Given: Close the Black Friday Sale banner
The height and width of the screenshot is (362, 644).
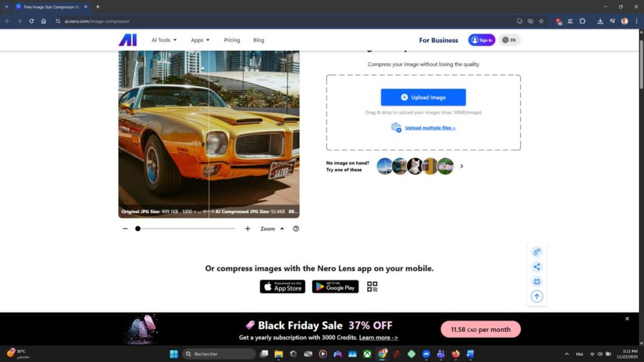Looking at the screenshot, I should (x=626, y=319).
